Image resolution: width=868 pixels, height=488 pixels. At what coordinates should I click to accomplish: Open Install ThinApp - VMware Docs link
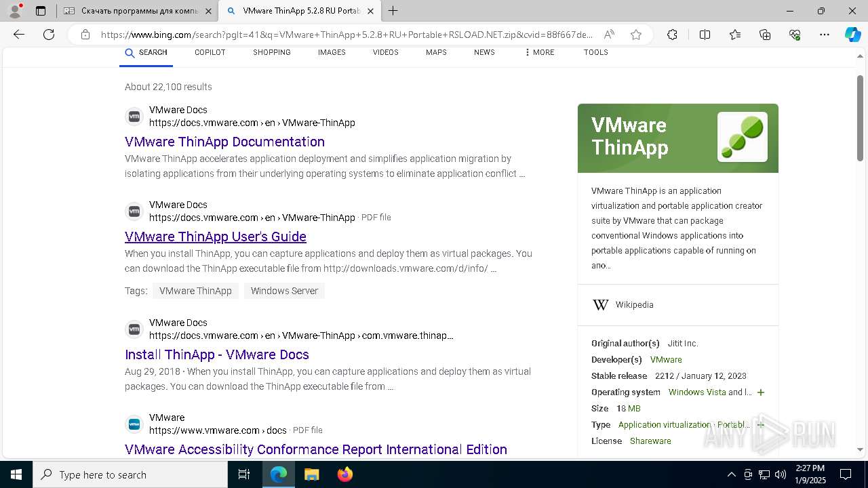[x=217, y=354]
